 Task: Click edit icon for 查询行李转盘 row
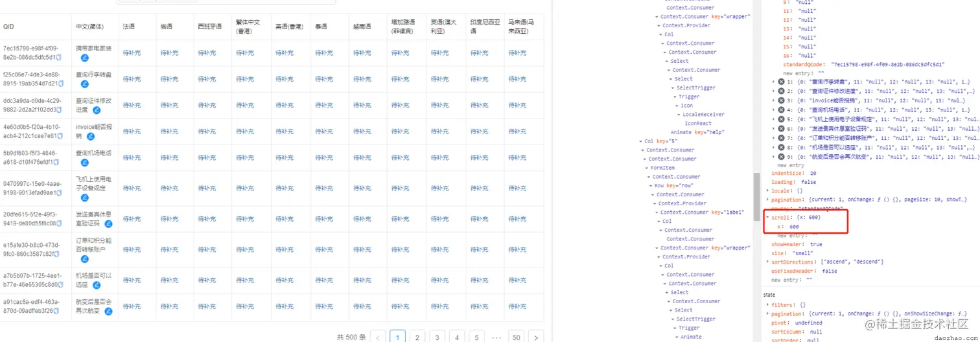[84, 84]
